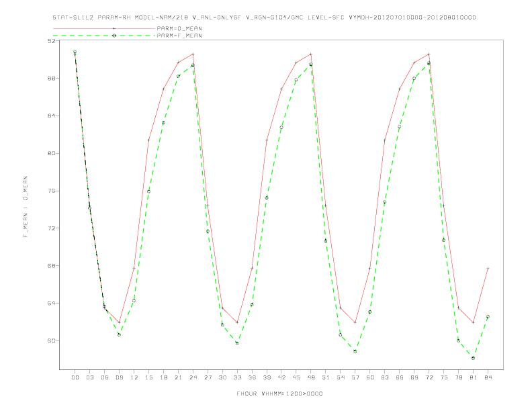Screen dimensions: 532x411
Task: Click x-axis tick label 24
Action: point(193,377)
